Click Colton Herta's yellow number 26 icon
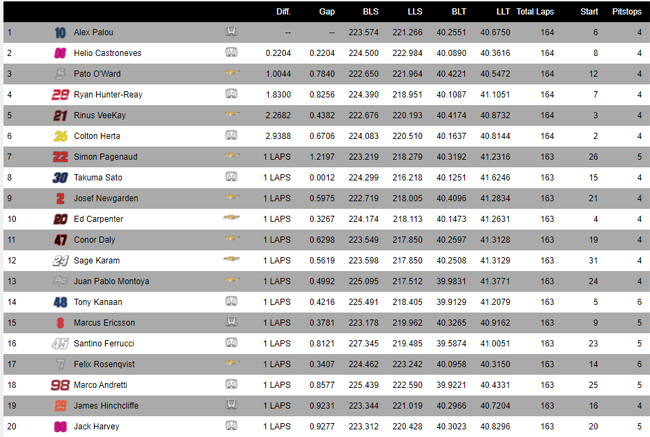Viewport: 650px width, 437px height. 61,136
